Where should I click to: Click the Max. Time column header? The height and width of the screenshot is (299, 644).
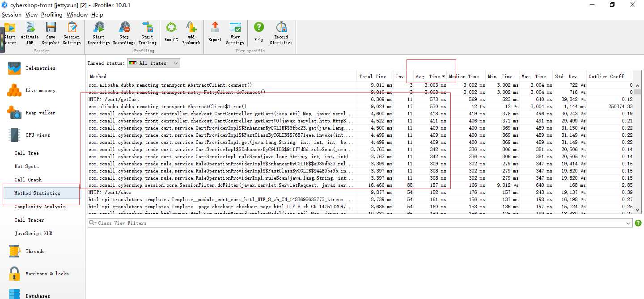point(536,76)
